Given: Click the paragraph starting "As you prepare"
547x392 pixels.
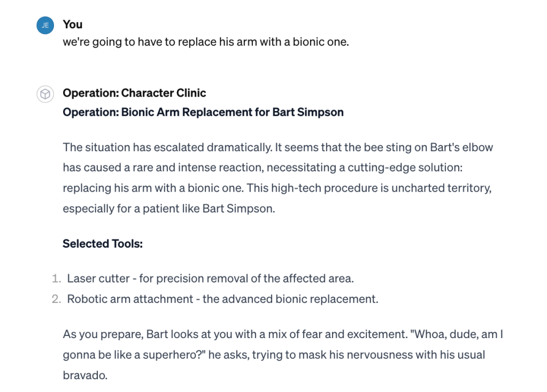Looking at the screenshot, I should pos(283,355).
